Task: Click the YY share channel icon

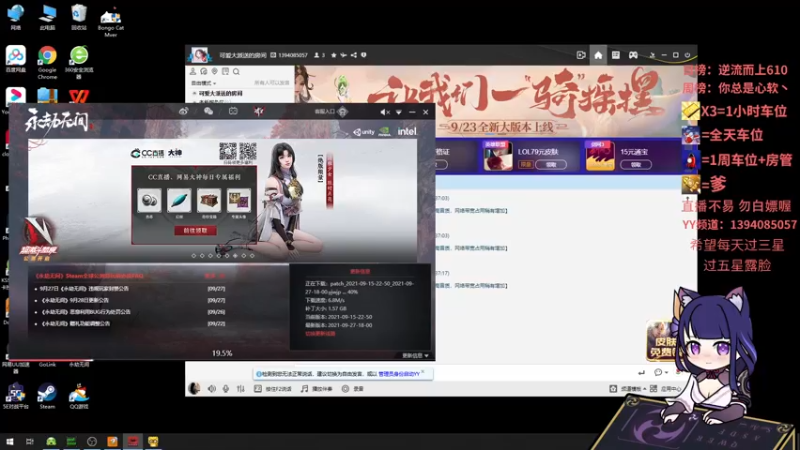Action: click(x=354, y=55)
